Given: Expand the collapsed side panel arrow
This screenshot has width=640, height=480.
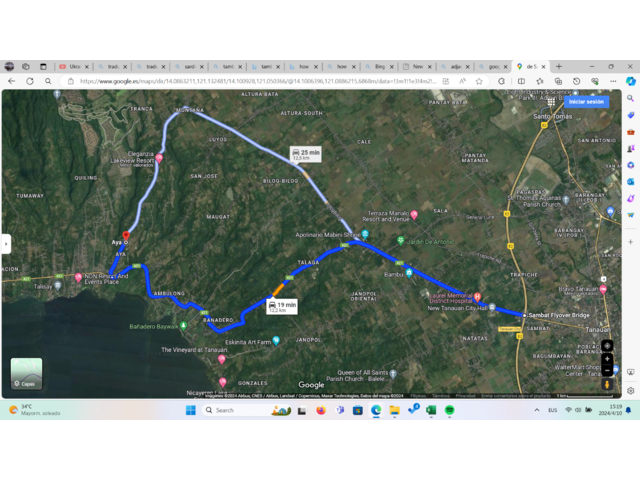Looking at the screenshot, I should tap(6, 244).
